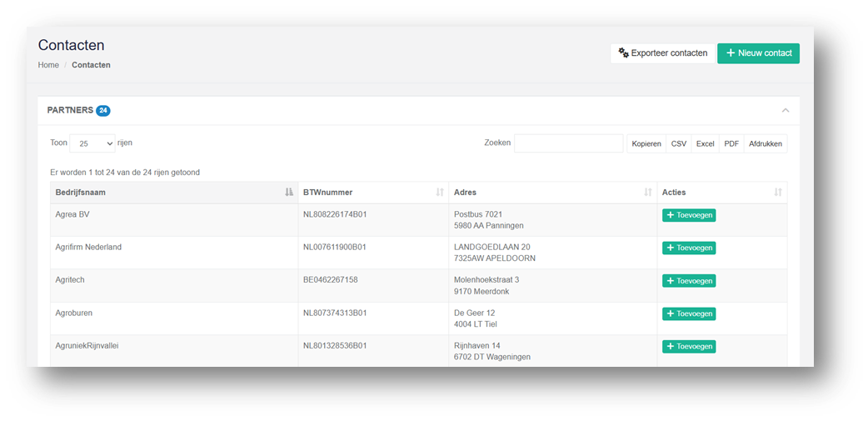Sort by Adres column sort icon

point(648,193)
